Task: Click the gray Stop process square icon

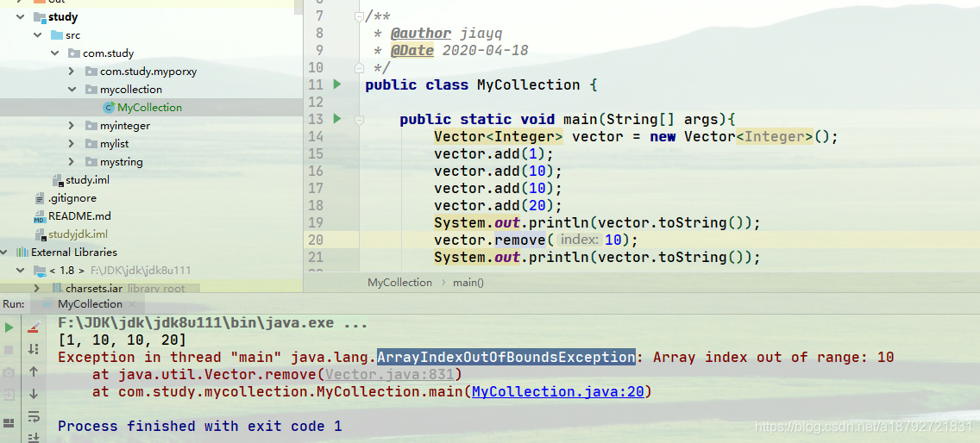Action: pos(9,350)
